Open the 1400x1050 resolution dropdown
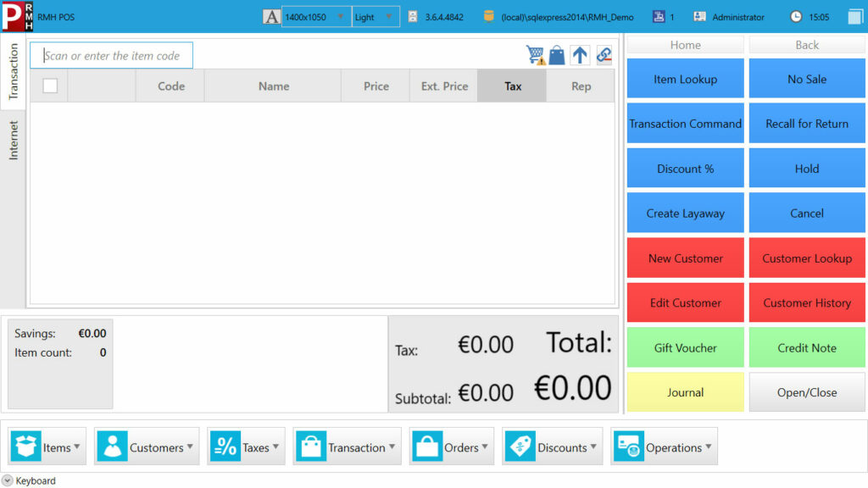Viewport: 868px width, 488px height. click(x=316, y=17)
